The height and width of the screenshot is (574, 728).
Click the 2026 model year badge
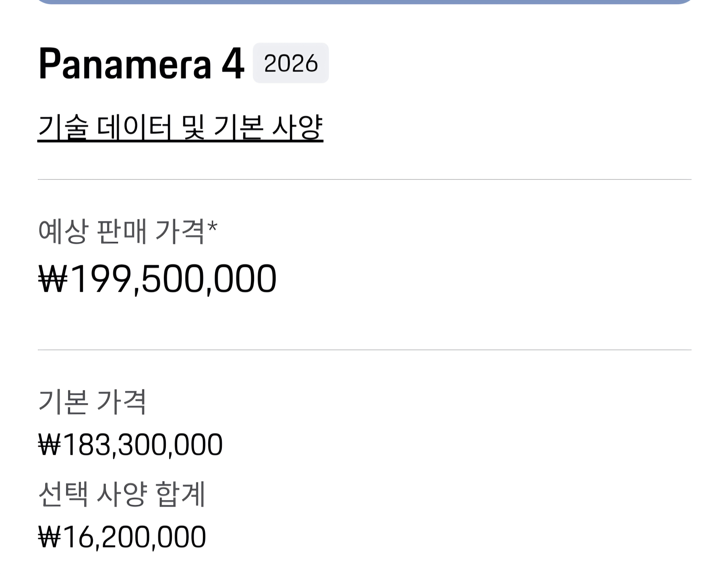(x=291, y=63)
